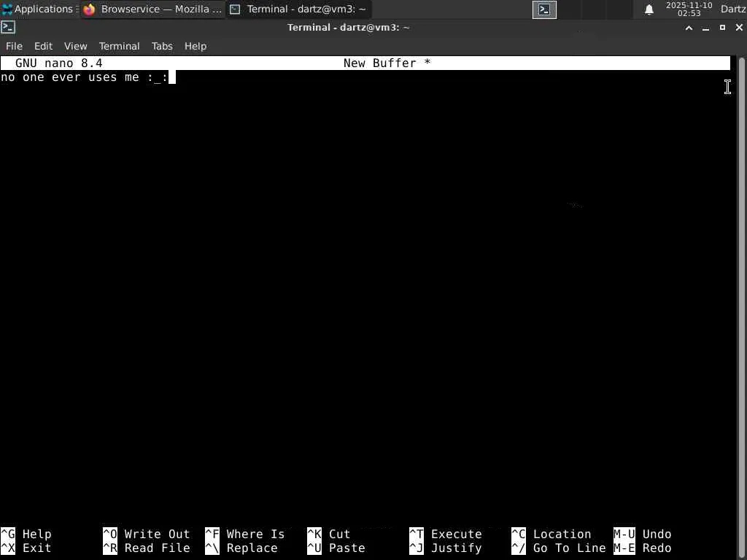Close the terminal window
This screenshot has width=747, height=560.
point(739,28)
